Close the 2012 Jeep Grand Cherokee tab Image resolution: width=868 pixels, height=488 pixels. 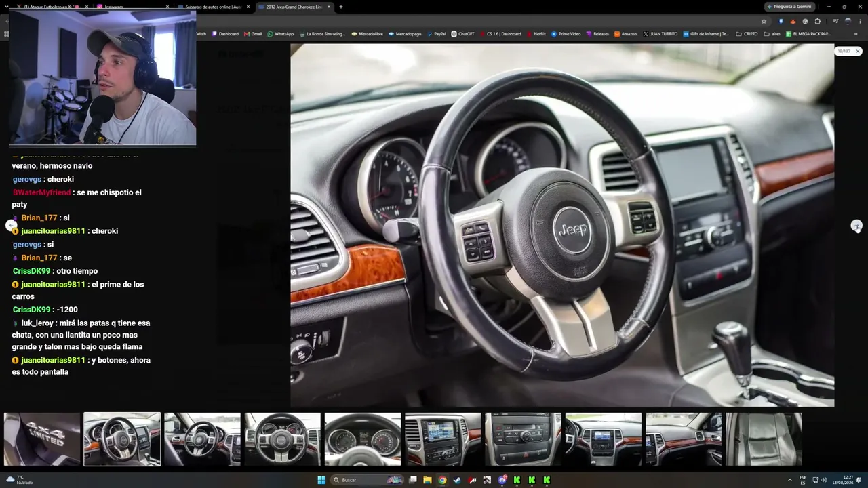(x=328, y=7)
